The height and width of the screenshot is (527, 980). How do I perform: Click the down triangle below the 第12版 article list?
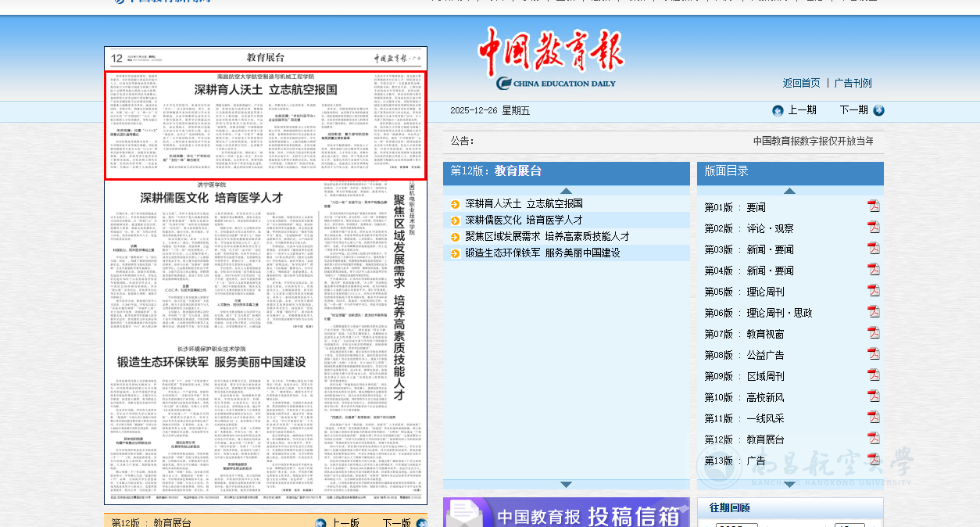(566, 485)
